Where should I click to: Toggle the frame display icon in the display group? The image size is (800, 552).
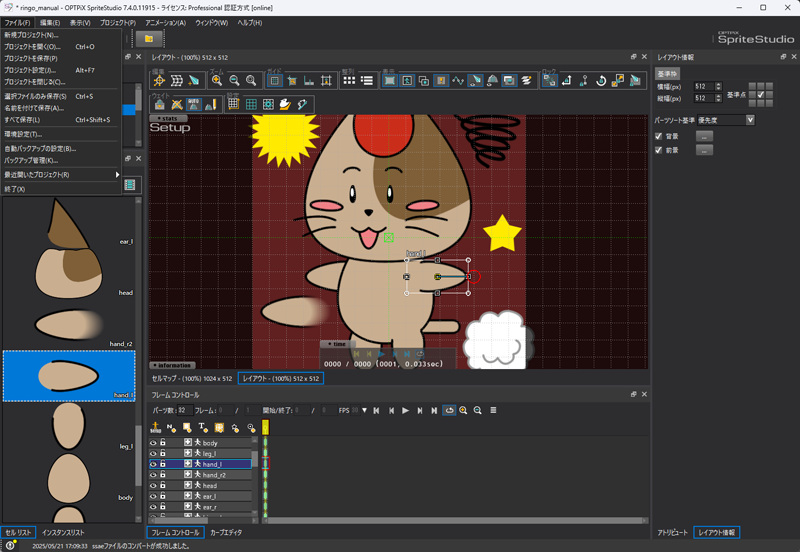pyautogui.click(x=390, y=81)
